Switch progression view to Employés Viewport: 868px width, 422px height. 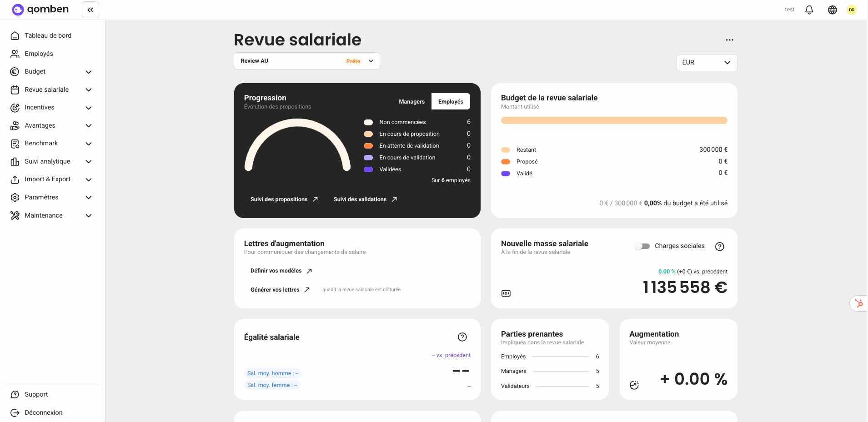(451, 102)
